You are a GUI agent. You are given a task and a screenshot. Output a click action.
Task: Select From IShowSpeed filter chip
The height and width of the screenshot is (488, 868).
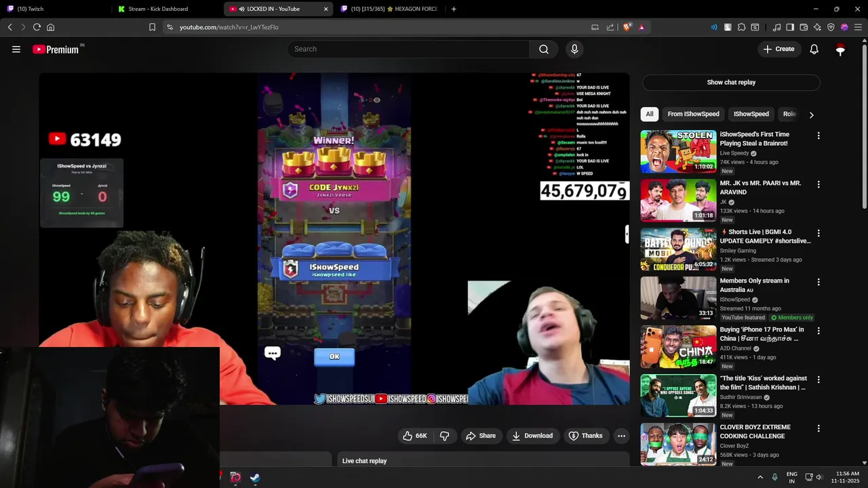693,114
